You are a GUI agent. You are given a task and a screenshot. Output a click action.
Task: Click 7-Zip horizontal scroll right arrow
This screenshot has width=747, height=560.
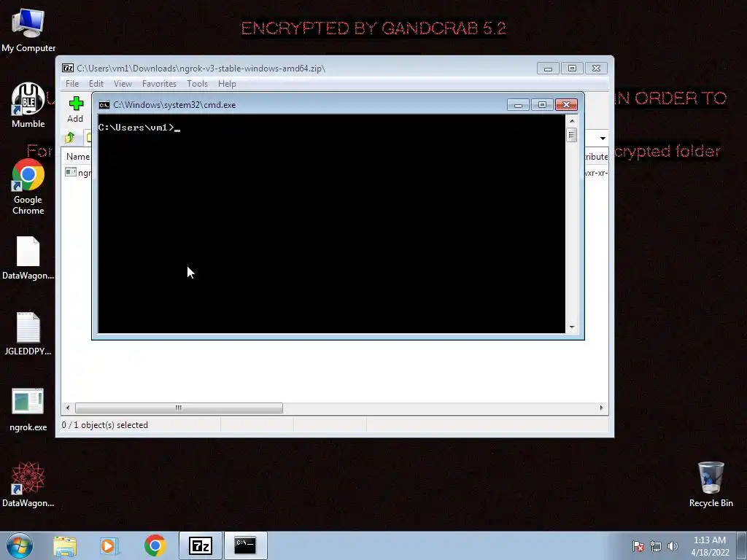(601, 408)
